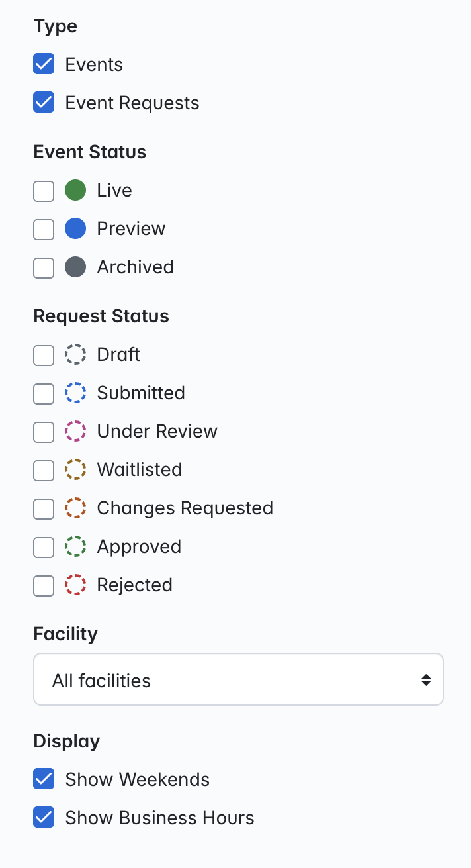
Task: Uncheck the Event Requests checkbox
Action: 44,103
